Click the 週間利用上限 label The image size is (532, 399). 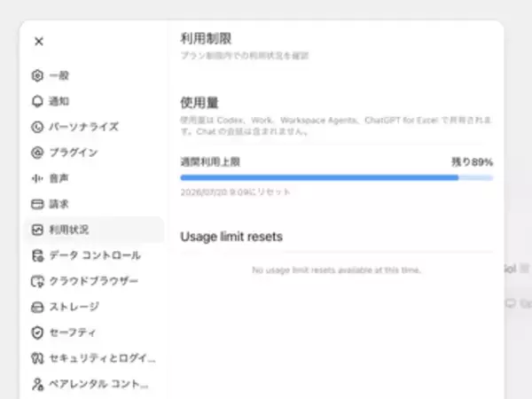coord(210,162)
